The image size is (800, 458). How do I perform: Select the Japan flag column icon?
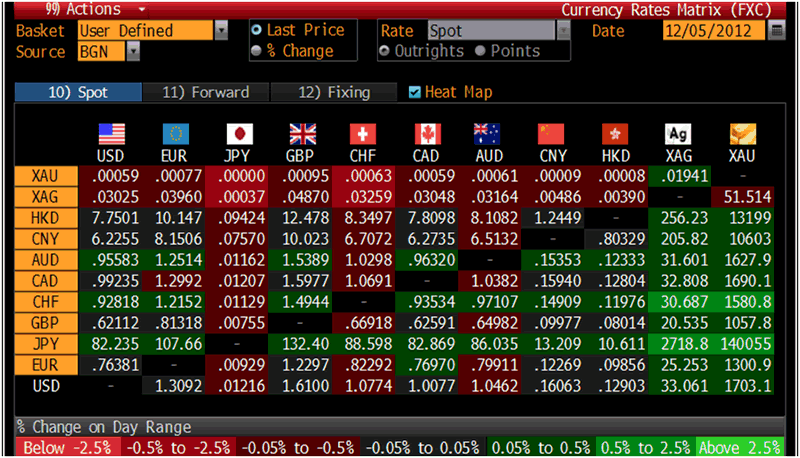pyautogui.click(x=238, y=135)
